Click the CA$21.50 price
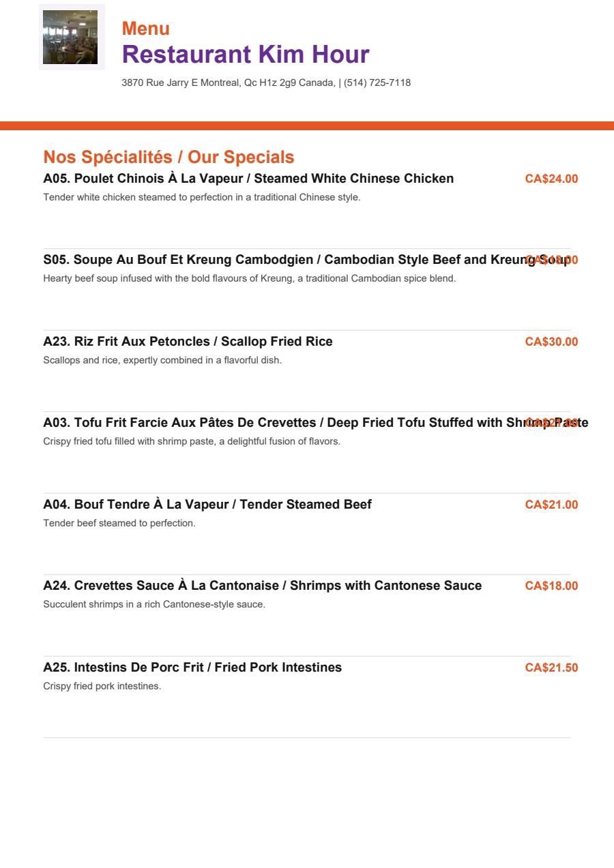614x868 pixels. coord(551,668)
